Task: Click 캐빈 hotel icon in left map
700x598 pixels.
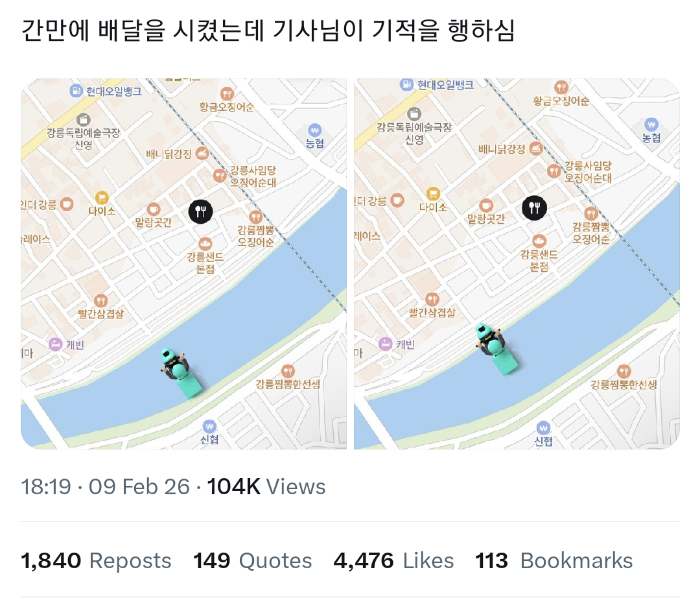Action: point(56,343)
